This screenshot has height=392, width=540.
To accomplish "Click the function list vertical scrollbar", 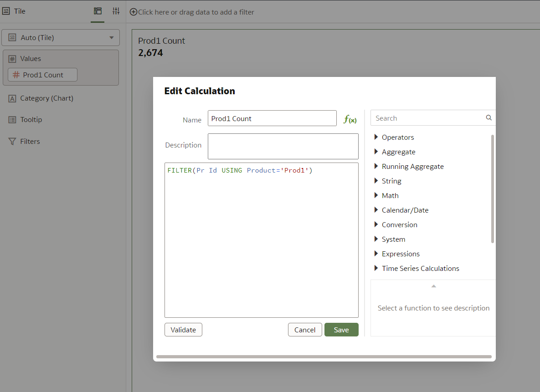I will coord(493,189).
